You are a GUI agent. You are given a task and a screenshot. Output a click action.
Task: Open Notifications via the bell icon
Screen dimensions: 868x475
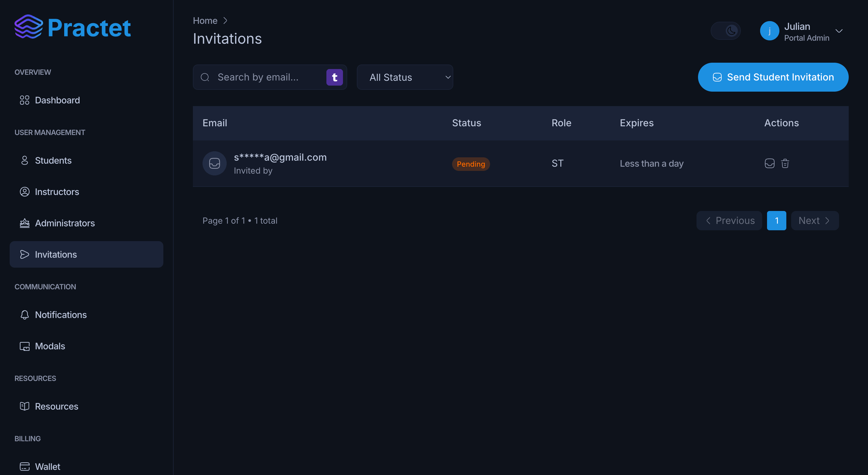coord(25,315)
